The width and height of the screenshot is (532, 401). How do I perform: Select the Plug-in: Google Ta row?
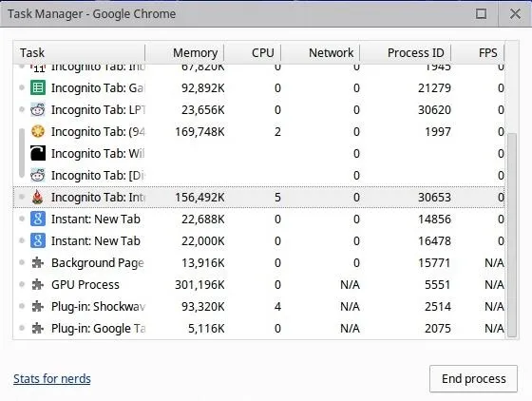tap(258, 328)
